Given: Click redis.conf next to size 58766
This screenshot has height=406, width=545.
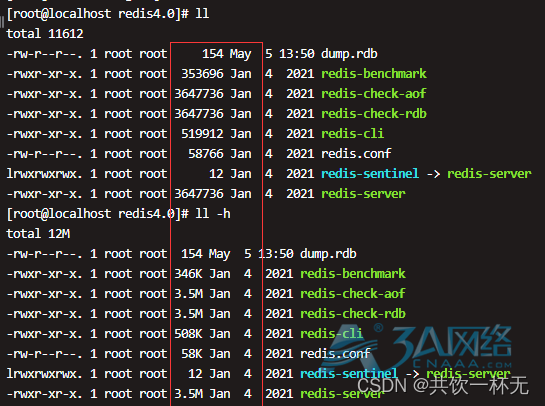Looking at the screenshot, I should tap(356, 154).
